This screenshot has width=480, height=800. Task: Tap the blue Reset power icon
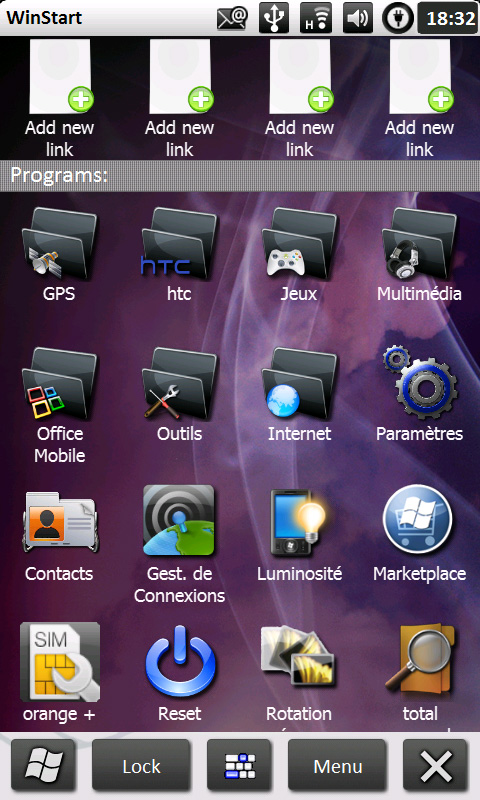tap(180, 661)
